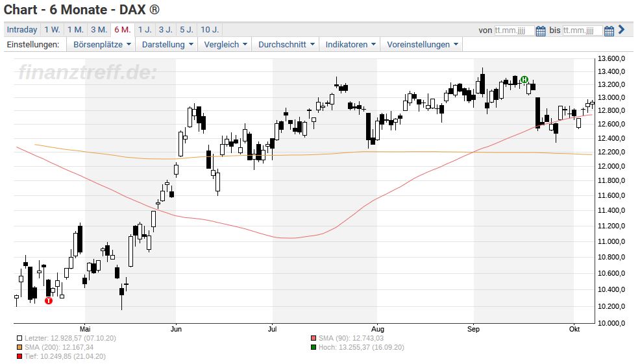Click the 13.600,0 y-axis value
The width and height of the screenshot is (640, 364).
tap(611, 59)
